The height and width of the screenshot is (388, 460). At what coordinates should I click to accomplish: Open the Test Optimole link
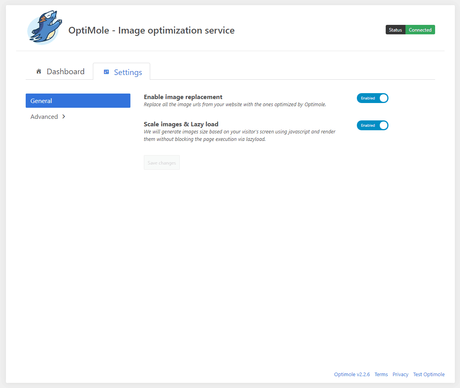click(x=429, y=374)
